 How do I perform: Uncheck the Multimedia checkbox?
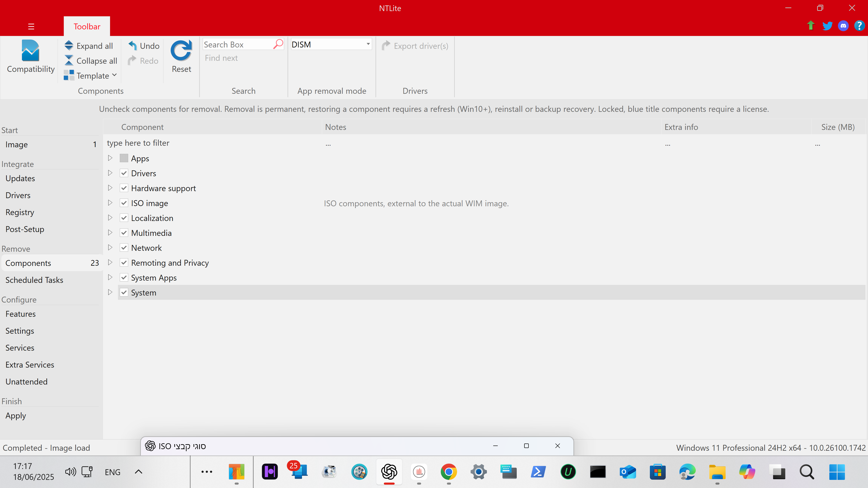[x=124, y=233]
